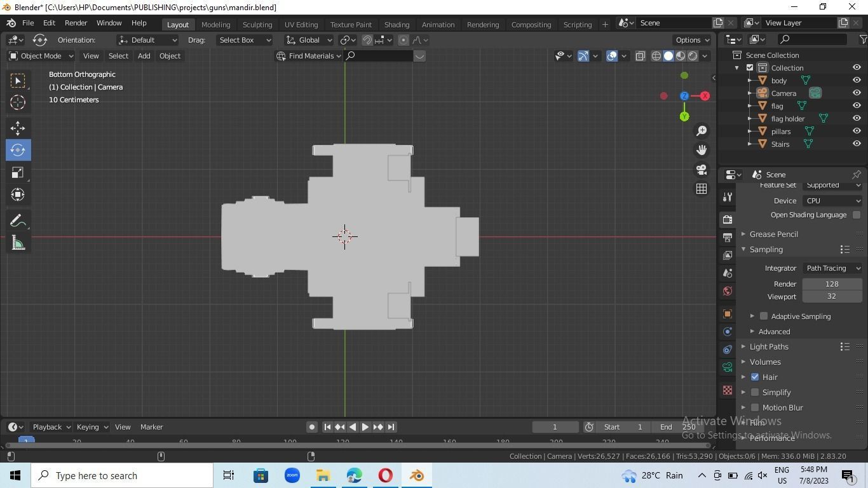Hide the Stairs object in the outliner
Screen dimensions: 868x488
click(x=857, y=144)
